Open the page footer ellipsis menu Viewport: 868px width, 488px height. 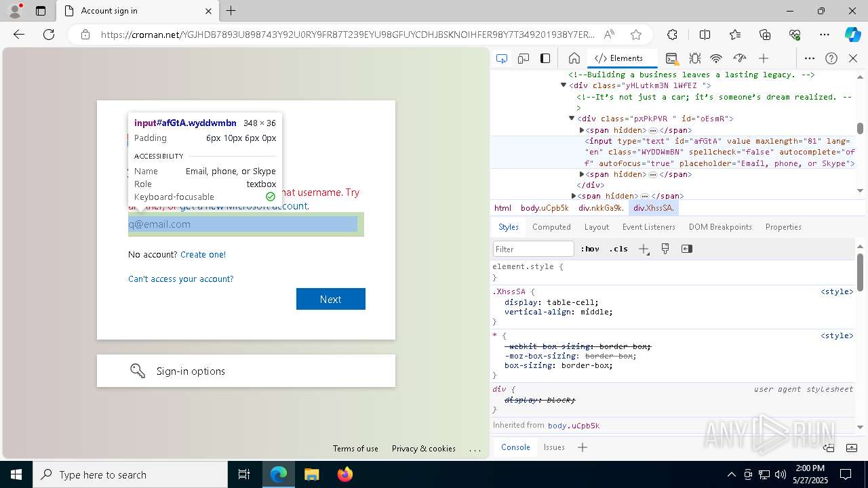coord(475,449)
